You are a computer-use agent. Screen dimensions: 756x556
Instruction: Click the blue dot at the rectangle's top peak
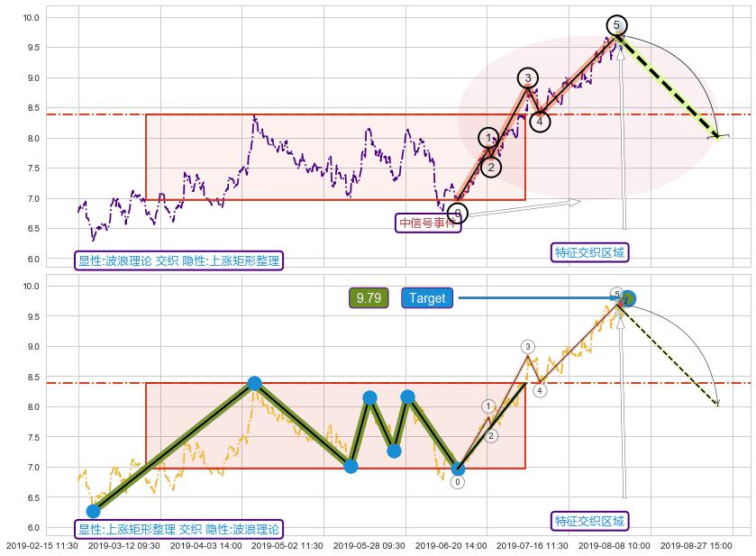[254, 384]
